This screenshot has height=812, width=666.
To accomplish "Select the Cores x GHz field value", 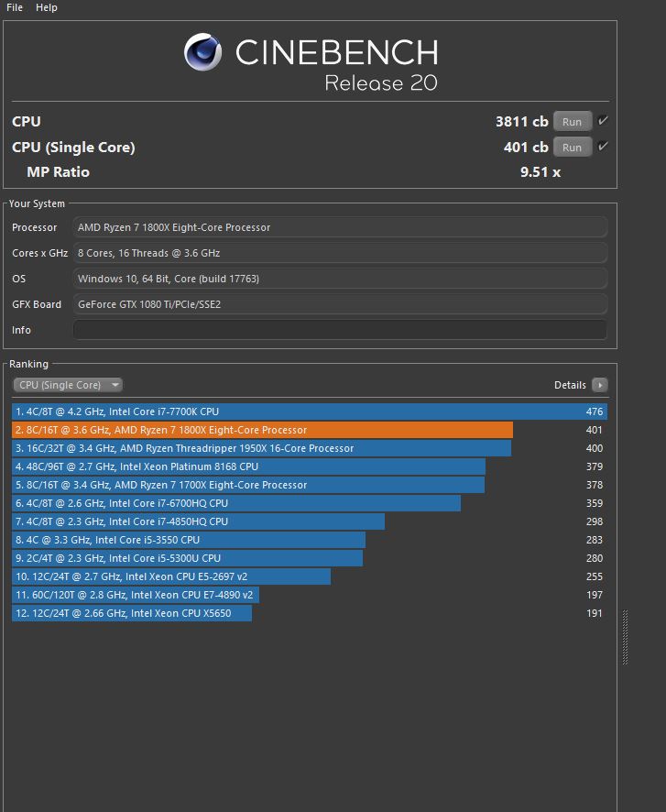I will pyautogui.click(x=340, y=253).
